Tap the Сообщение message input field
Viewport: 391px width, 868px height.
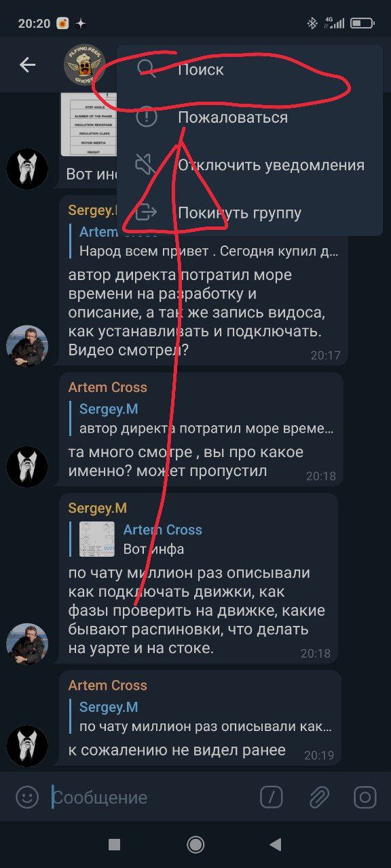click(x=149, y=797)
